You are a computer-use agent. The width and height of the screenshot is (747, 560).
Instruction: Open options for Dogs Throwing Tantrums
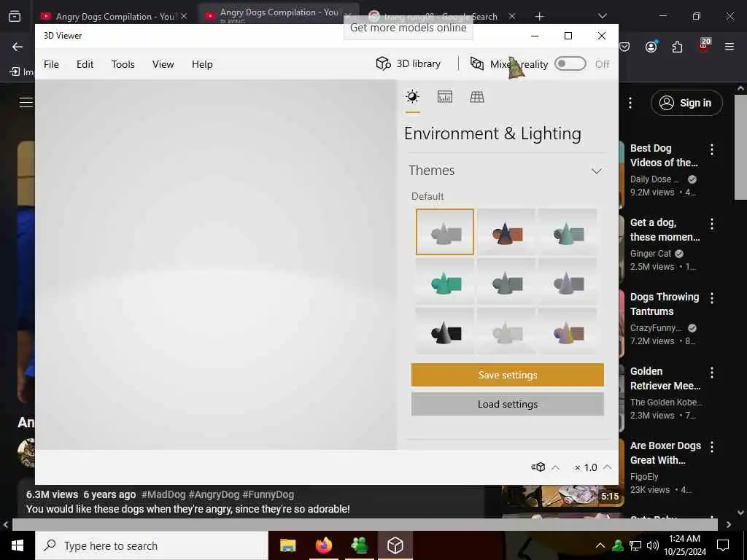pyautogui.click(x=712, y=298)
